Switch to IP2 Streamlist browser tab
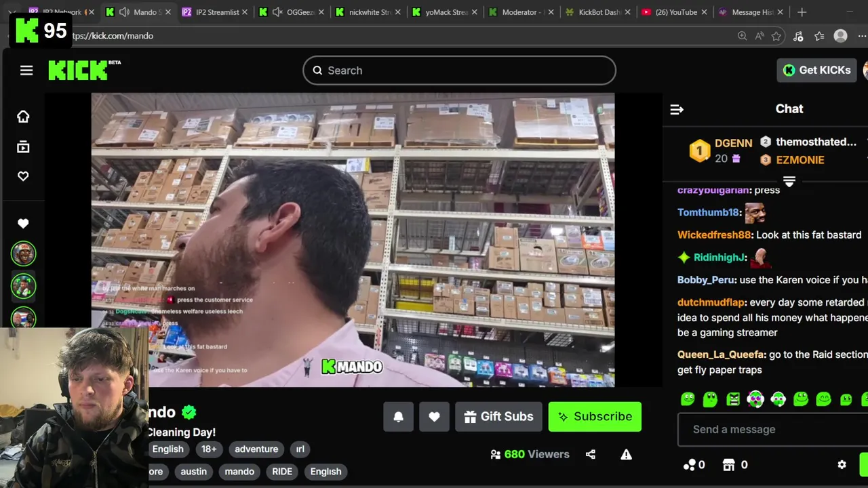This screenshot has height=488, width=868. pyautogui.click(x=214, y=12)
